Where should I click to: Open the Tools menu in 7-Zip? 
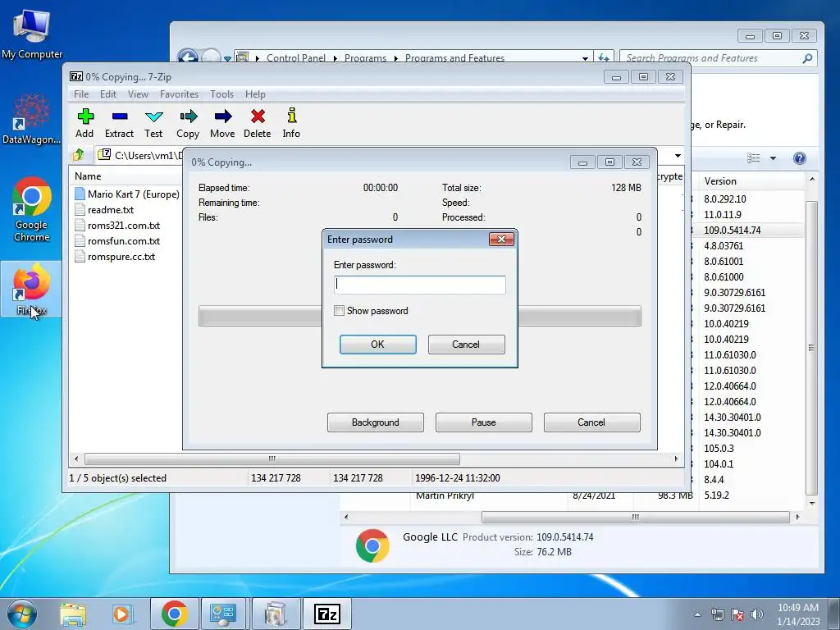[221, 94]
